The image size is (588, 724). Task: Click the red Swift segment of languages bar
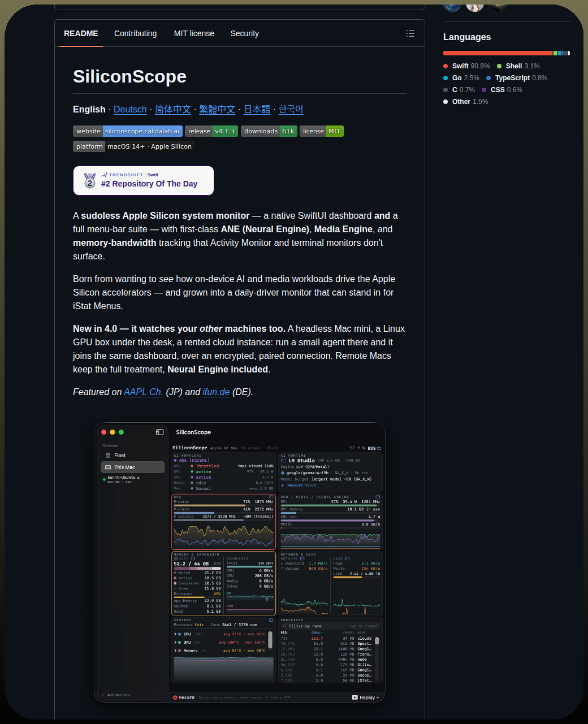498,53
